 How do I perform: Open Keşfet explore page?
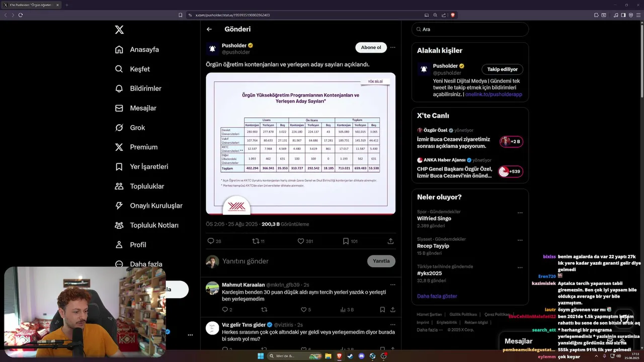click(133, 69)
